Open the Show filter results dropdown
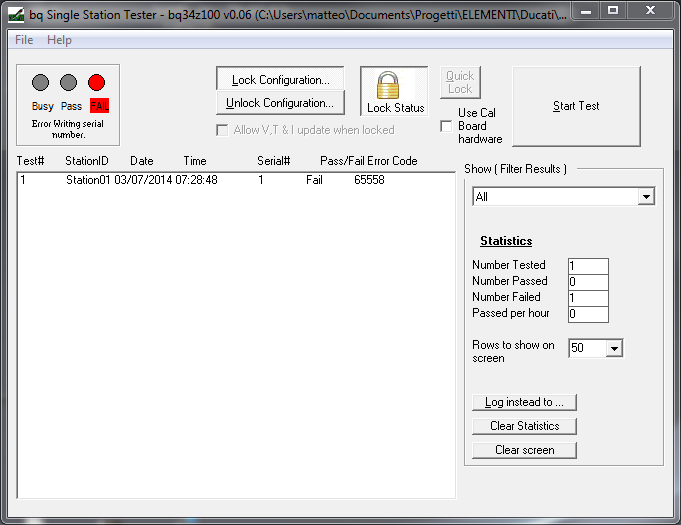The width and height of the screenshot is (681, 525). coord(646,197)
